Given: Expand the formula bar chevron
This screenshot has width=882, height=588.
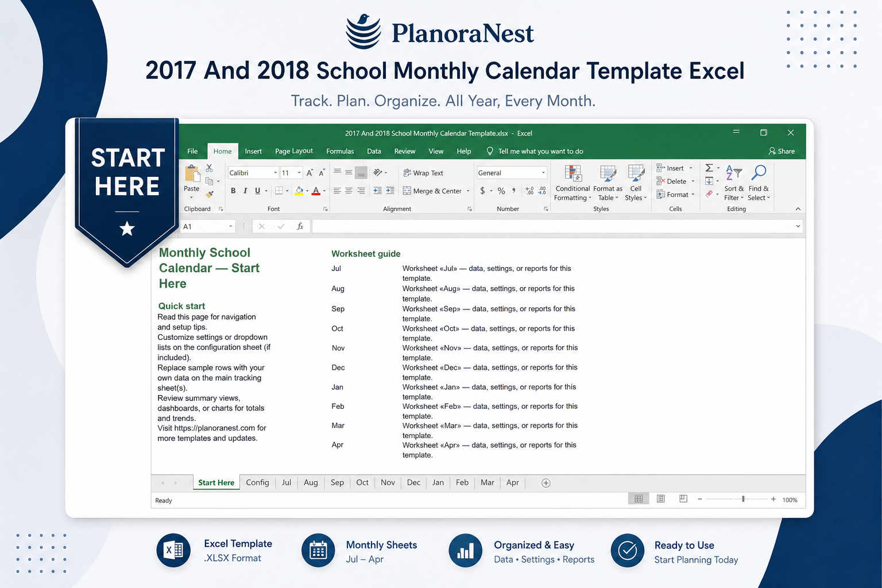Looking at the screenshot, I should (798, 227).
